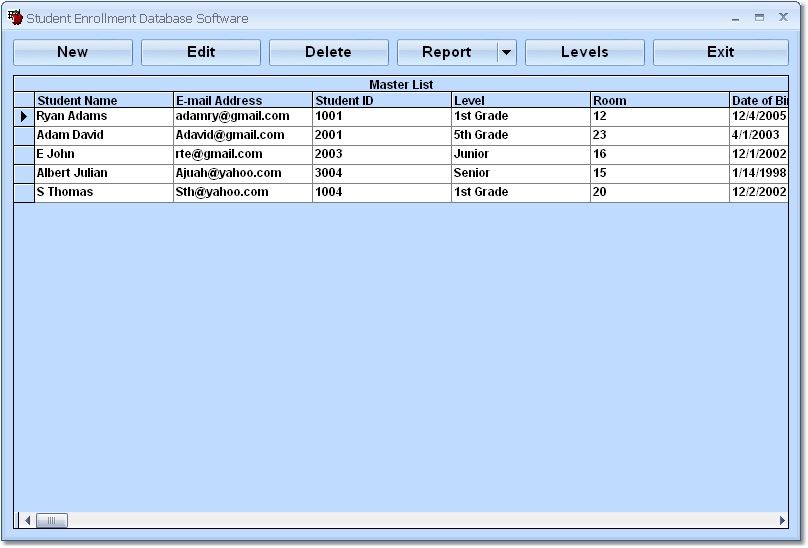Click email Sth@yahoo.com
808x548 pixels.
coord(243,193)
